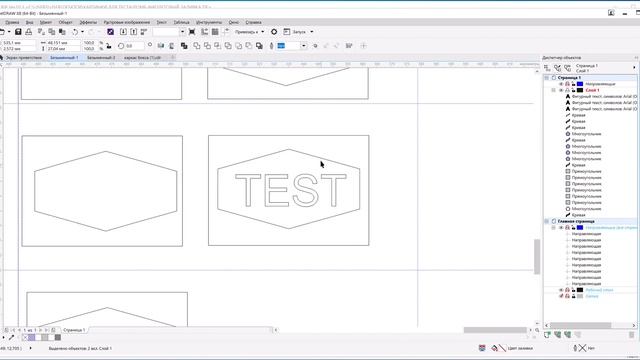Screen dimensions: 640x360
Task: Click the mirror horizontally icon
Action: pyautogui.click(x=161, y=46)
